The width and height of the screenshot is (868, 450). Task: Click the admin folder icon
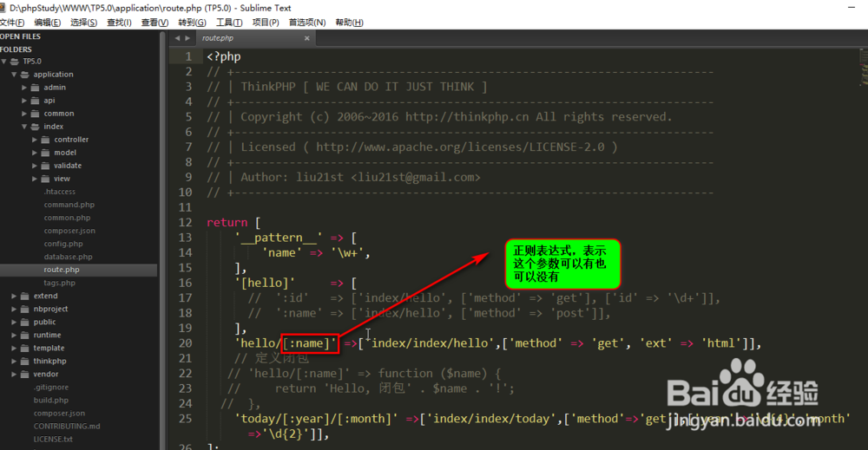pos(35,88)
